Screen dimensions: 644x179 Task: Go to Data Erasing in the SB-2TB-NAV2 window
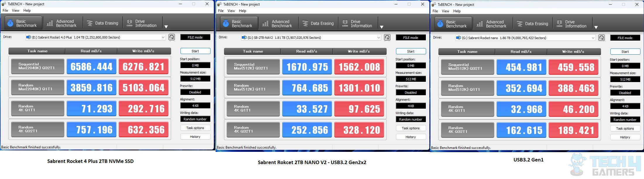click(x=318, y=23)
